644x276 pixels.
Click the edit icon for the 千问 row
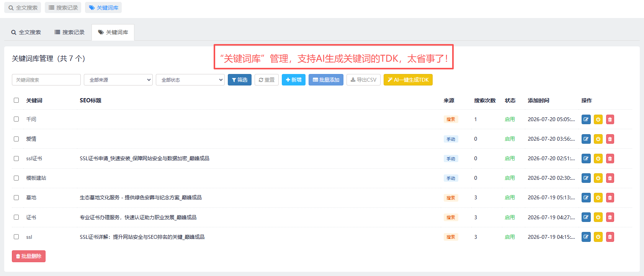coord(586,119)
